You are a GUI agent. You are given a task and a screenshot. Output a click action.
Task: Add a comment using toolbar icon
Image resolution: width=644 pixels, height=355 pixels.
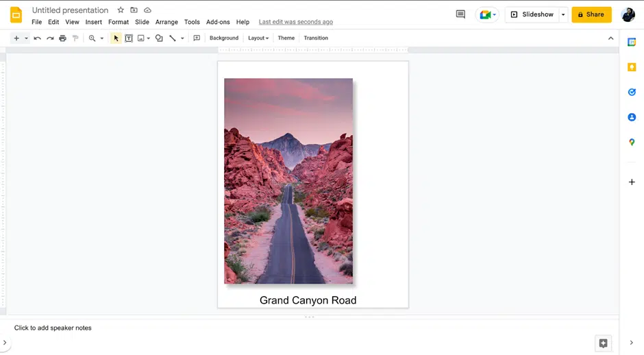pyautogui.click(x=197, y=38)
